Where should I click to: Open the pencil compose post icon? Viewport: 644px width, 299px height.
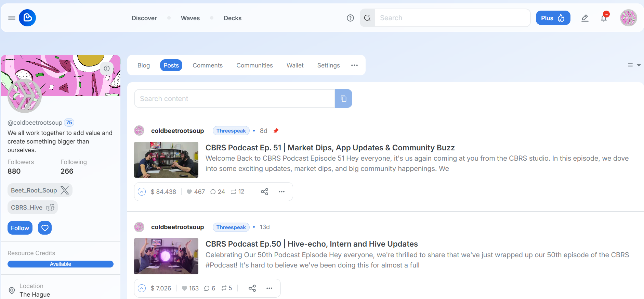click(x=585, y=18)
